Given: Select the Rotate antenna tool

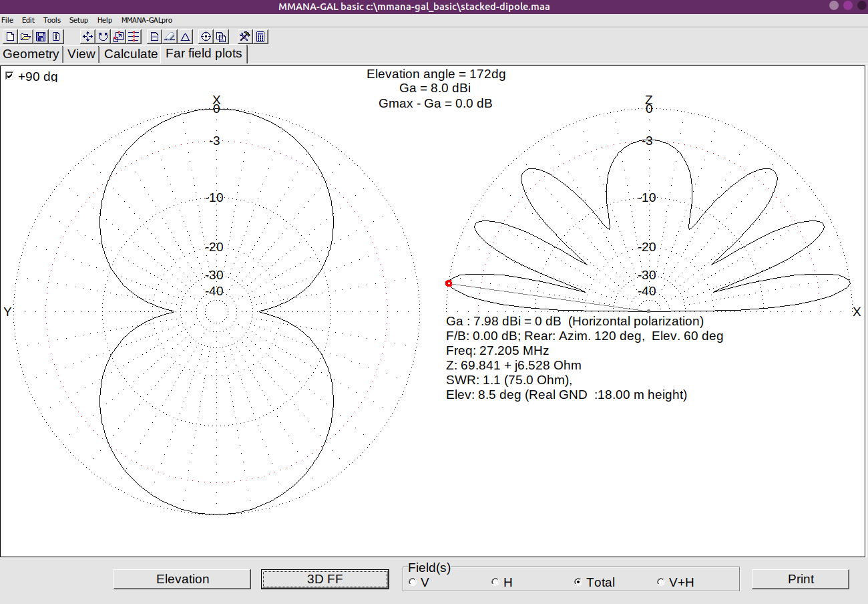Looking at the screenshot, I should click(x=101, y=36).
